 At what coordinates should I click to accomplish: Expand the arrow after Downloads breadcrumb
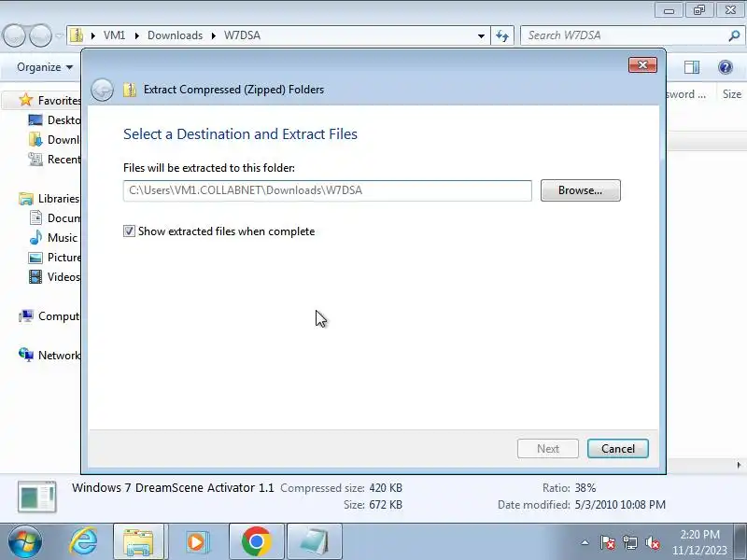coord(214,35)
